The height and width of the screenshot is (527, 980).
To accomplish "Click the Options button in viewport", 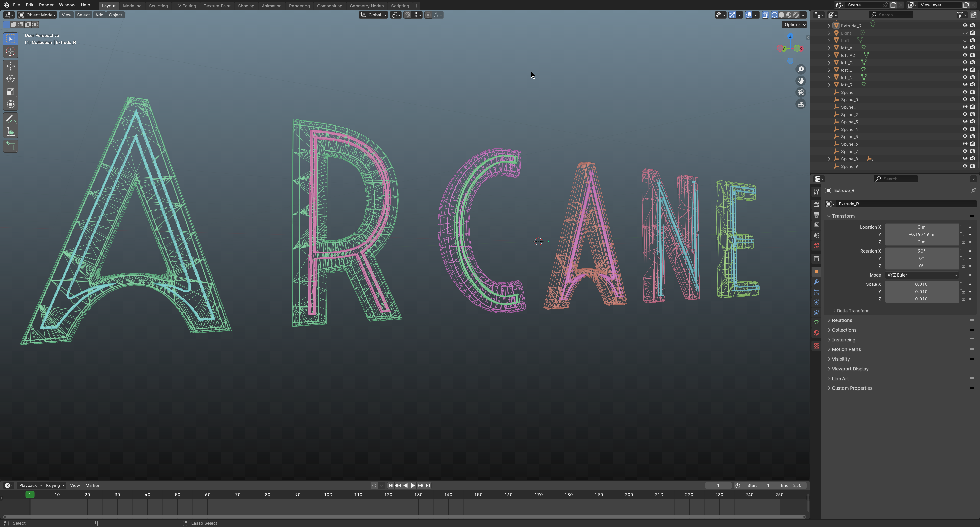I will [x=794, y=24].
